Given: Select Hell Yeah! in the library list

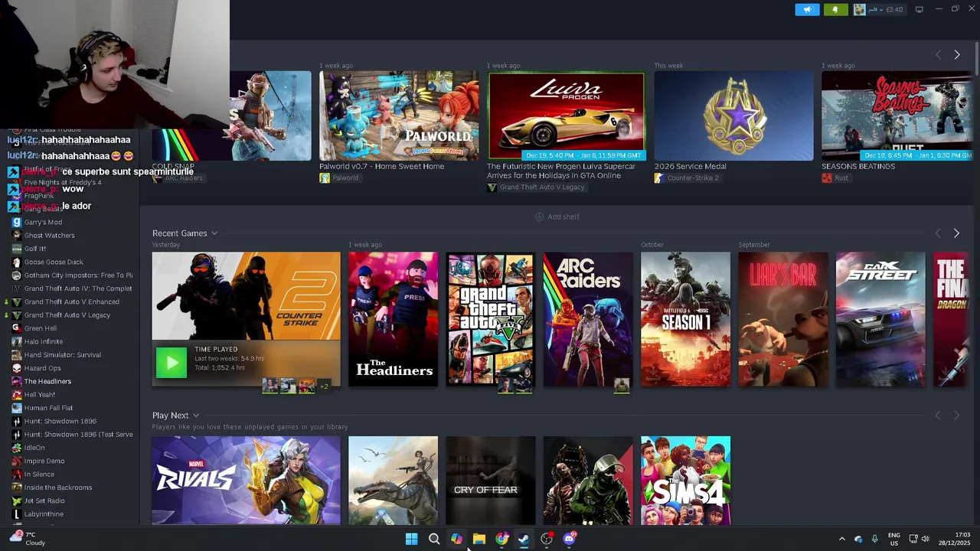Looking at the screenshot, I should click(40, 395).
